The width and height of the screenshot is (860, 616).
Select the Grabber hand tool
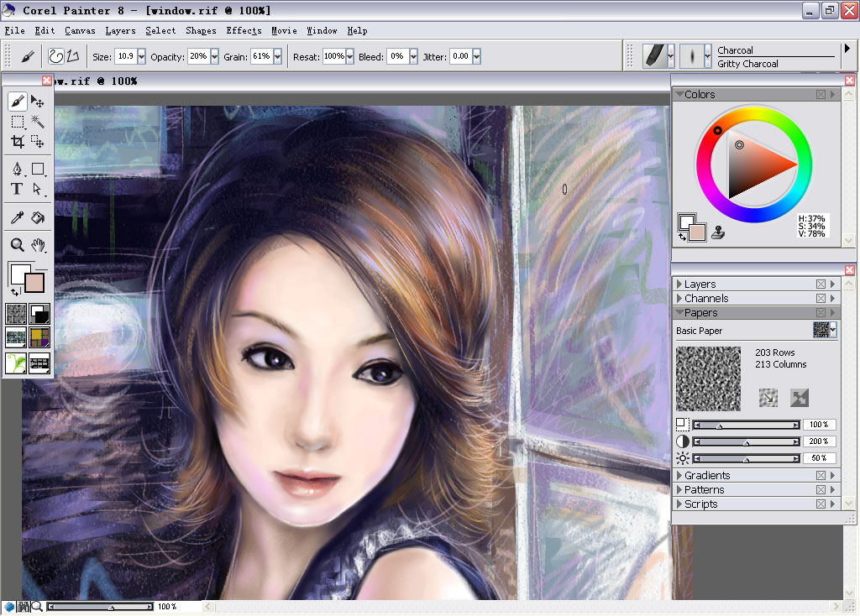37,245
